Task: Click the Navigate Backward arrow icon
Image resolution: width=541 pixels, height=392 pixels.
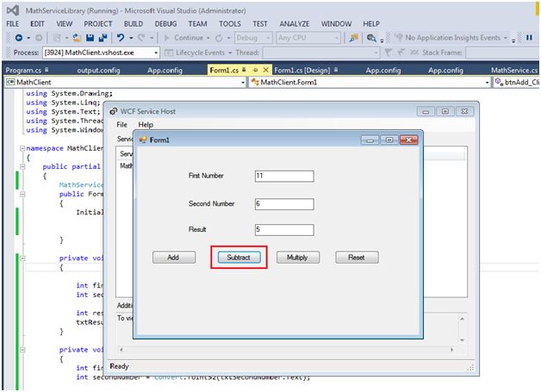Action: point(19,38)
